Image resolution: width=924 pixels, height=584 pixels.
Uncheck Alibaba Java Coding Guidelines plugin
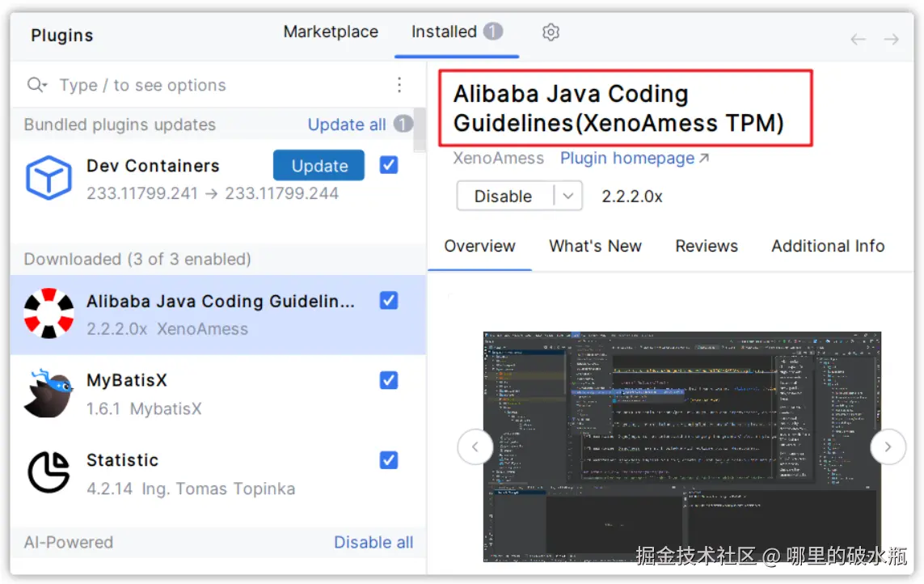point(388,301)
